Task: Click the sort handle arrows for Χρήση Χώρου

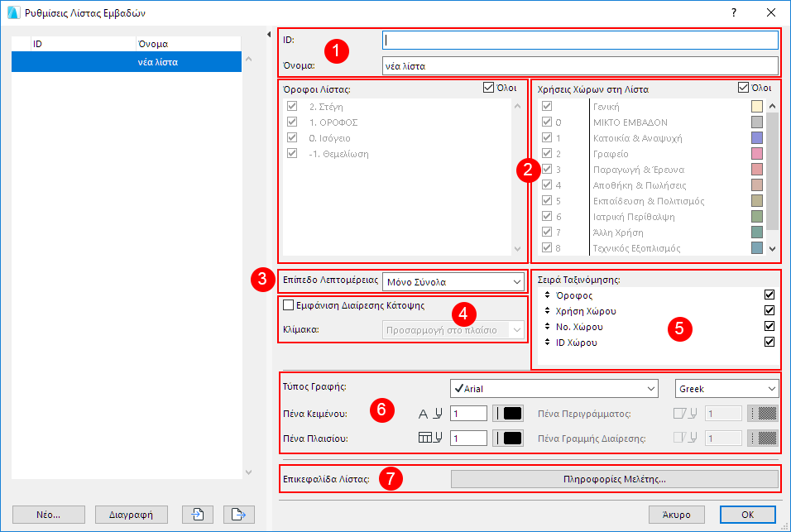Action: tap(548, 310)
